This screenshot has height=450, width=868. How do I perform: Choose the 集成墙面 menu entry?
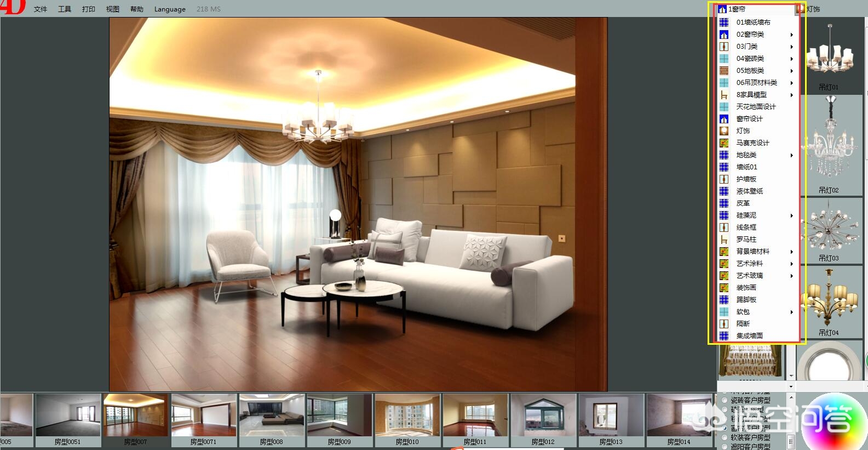tap(749, 336)
